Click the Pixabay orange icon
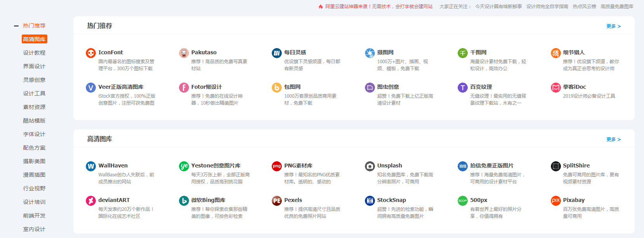The width and height of the screenshot is (644, 238). pyautogui.click(x=556, y=201)
